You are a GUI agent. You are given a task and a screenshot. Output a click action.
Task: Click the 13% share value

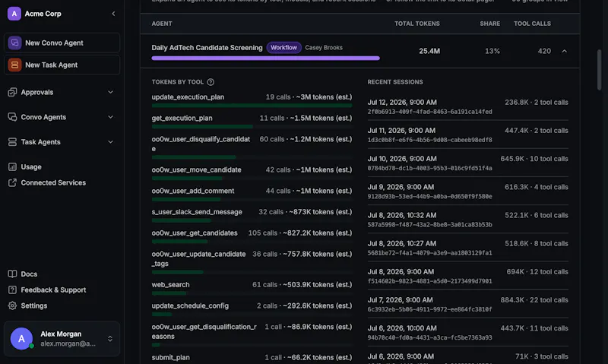pos(492,51)
